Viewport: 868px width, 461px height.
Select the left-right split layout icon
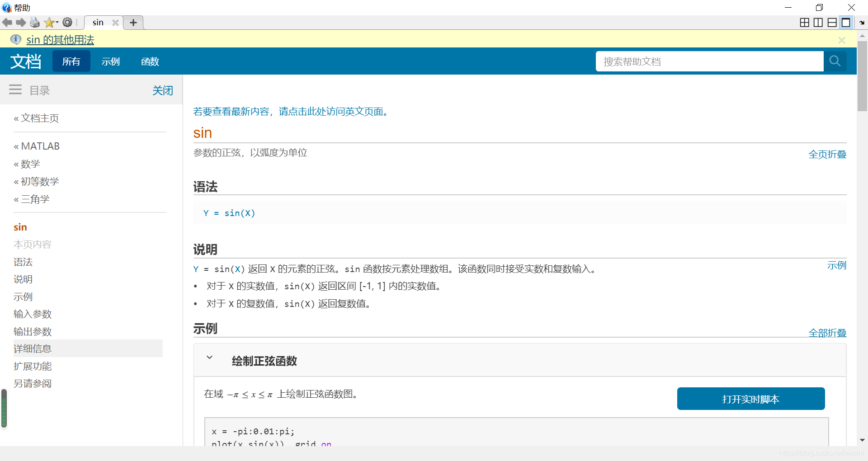pyautogui.click(x=818, y=23)
